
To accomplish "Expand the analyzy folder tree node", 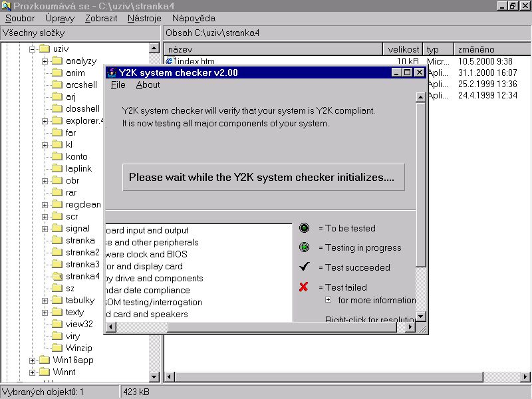I will coord(45,61).
